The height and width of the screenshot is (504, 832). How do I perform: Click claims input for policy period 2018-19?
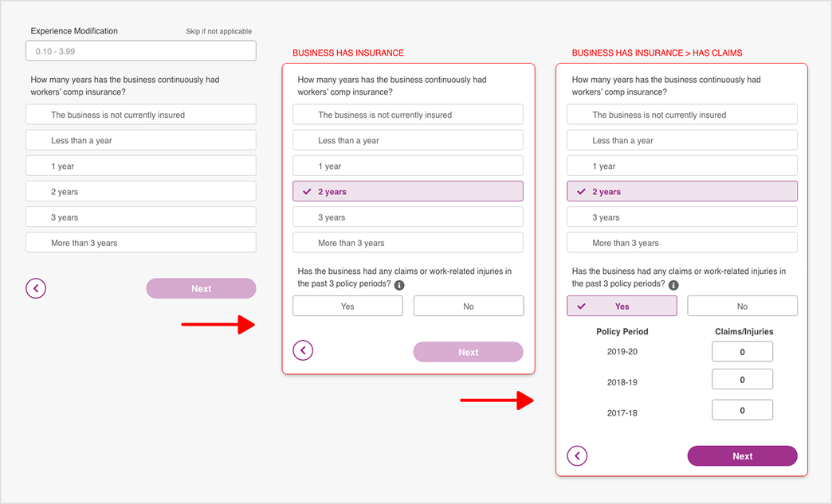coord(742,380)
